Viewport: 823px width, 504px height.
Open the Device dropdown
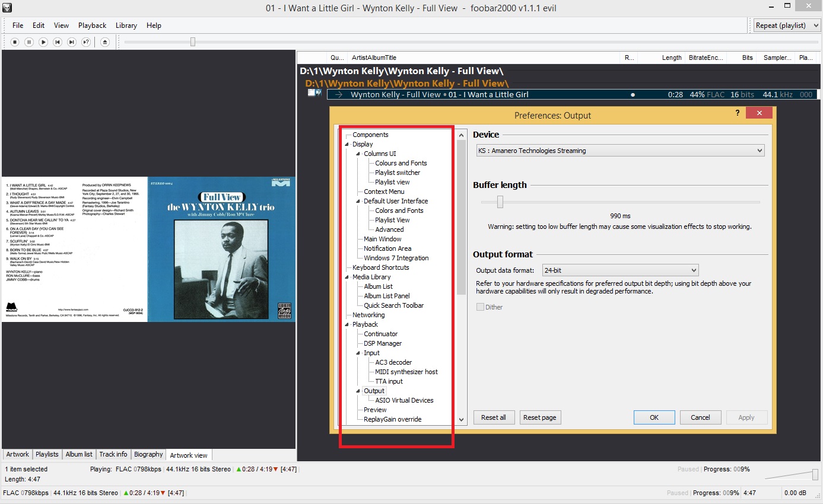pyautogui.click(x=620, y=151)
